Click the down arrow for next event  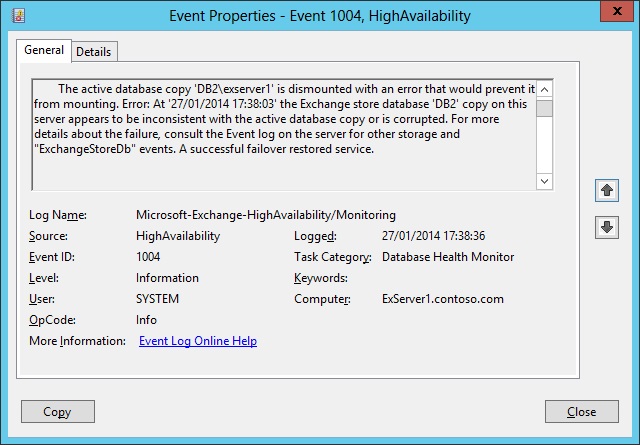coord(605,227)
